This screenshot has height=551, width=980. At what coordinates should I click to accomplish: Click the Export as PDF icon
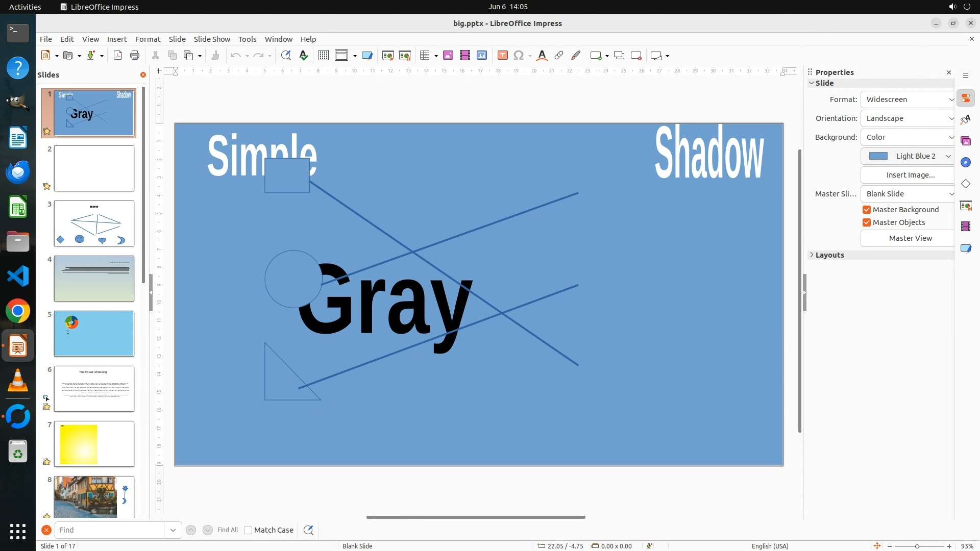click(x=118, y=56)
